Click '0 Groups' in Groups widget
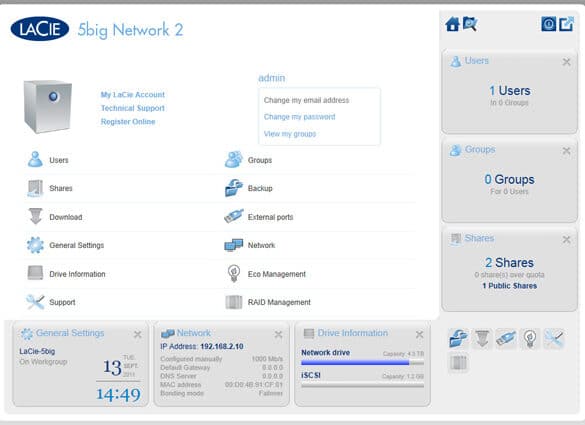Screen dimensions: 585x425 point(509,179)
